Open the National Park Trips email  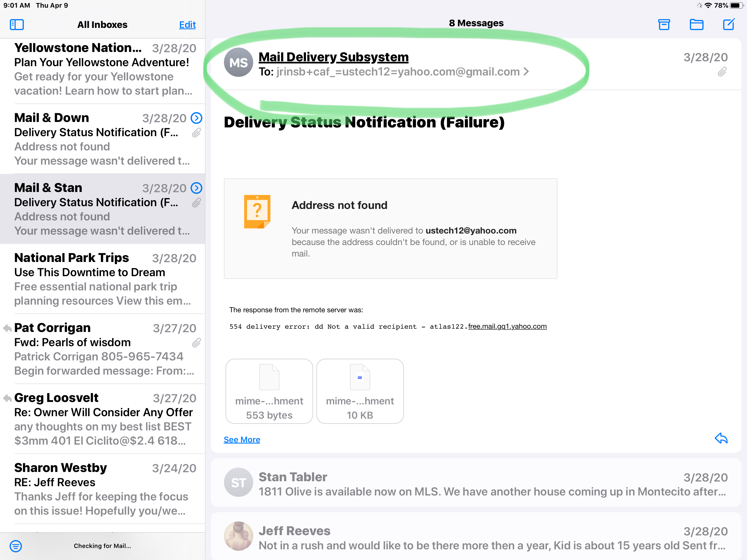[x=103, y=279]
